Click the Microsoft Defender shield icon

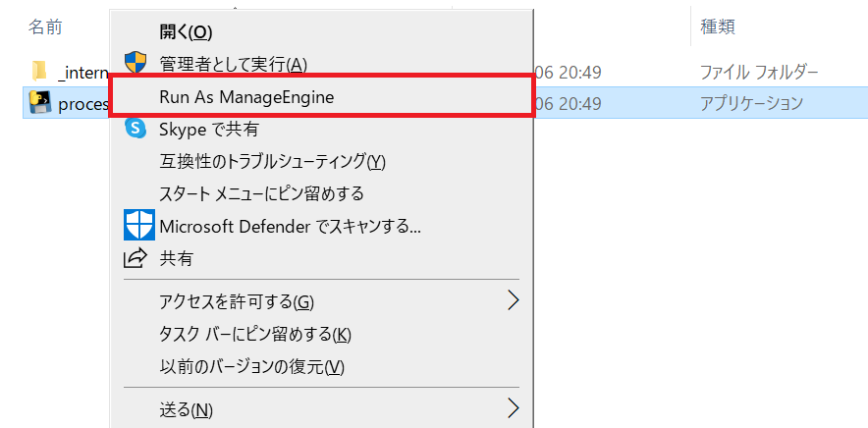click(x=138, y=226)
